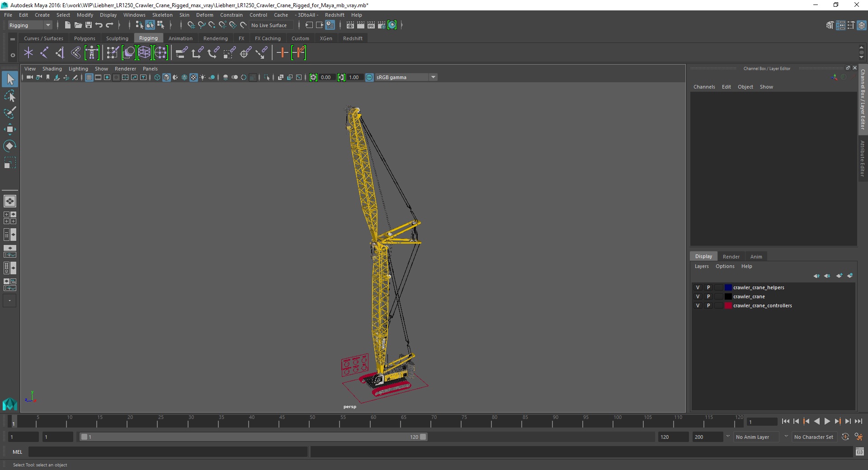
Task: Switch to the Render layer tab
Action: click(x=731, y=256)
